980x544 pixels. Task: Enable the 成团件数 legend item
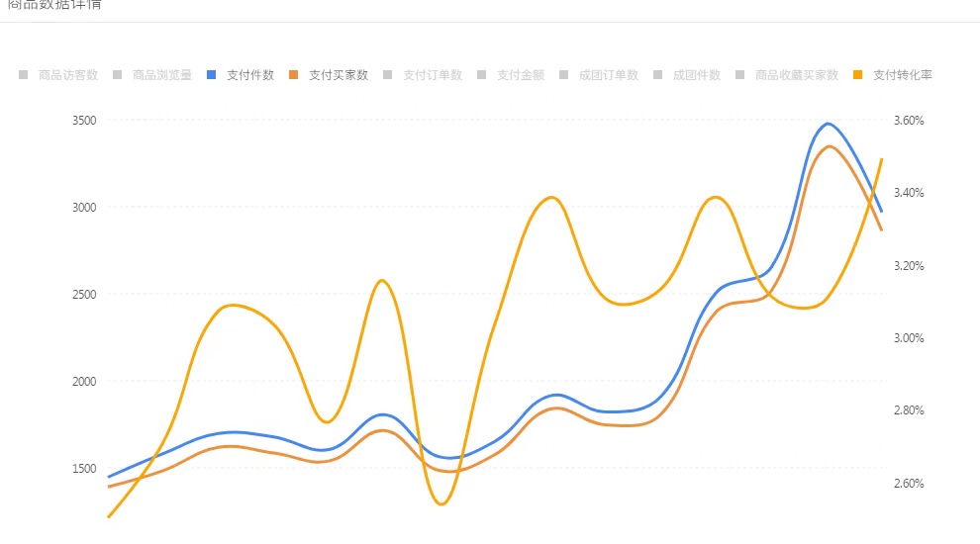696,75
